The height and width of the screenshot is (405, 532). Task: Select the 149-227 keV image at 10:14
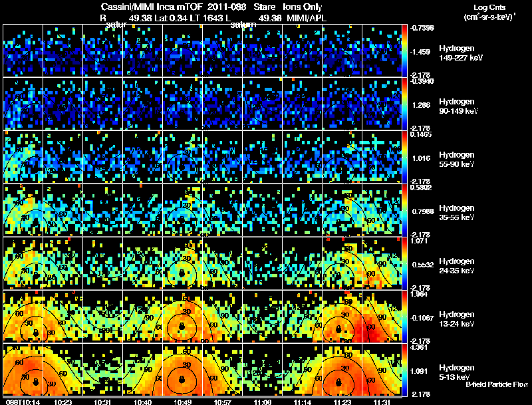click(x=23, y=51)
